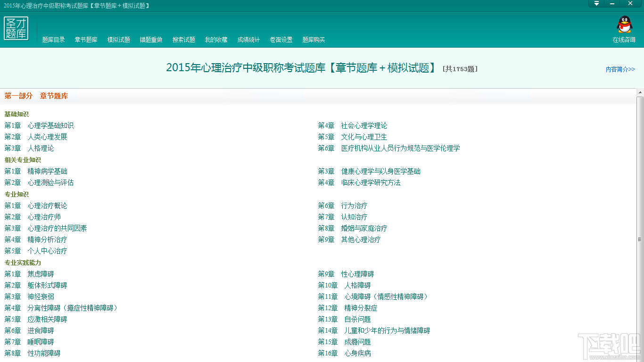The height and width of the screenshot is (362, 644).
Task: Open 第6章 行为治疗
Action: coord(343,206)
